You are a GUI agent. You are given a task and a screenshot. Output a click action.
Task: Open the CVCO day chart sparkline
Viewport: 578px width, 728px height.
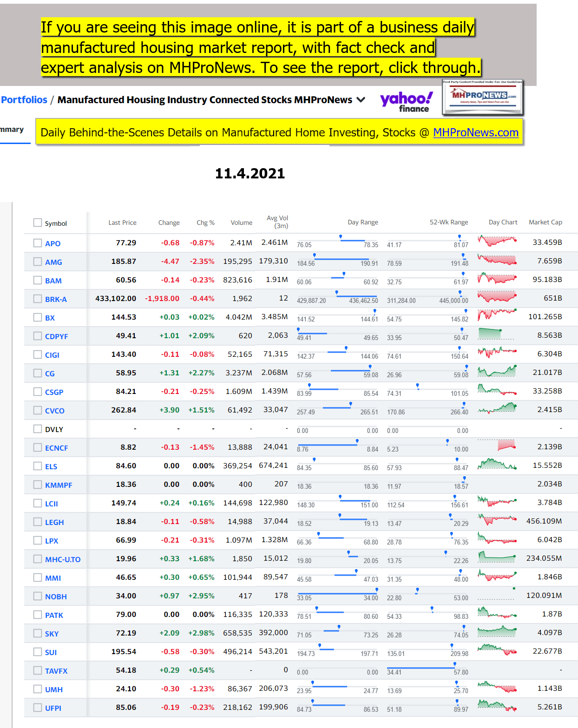(497, 408)
